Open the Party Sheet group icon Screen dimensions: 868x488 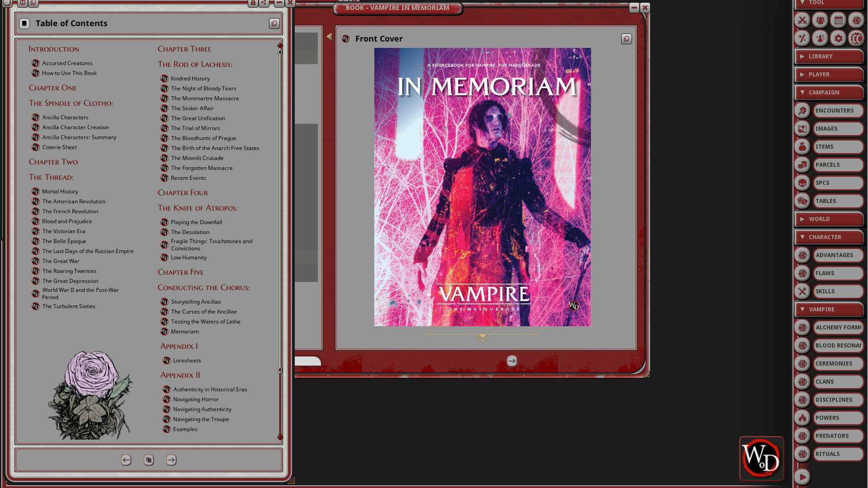tap(820, 20)
